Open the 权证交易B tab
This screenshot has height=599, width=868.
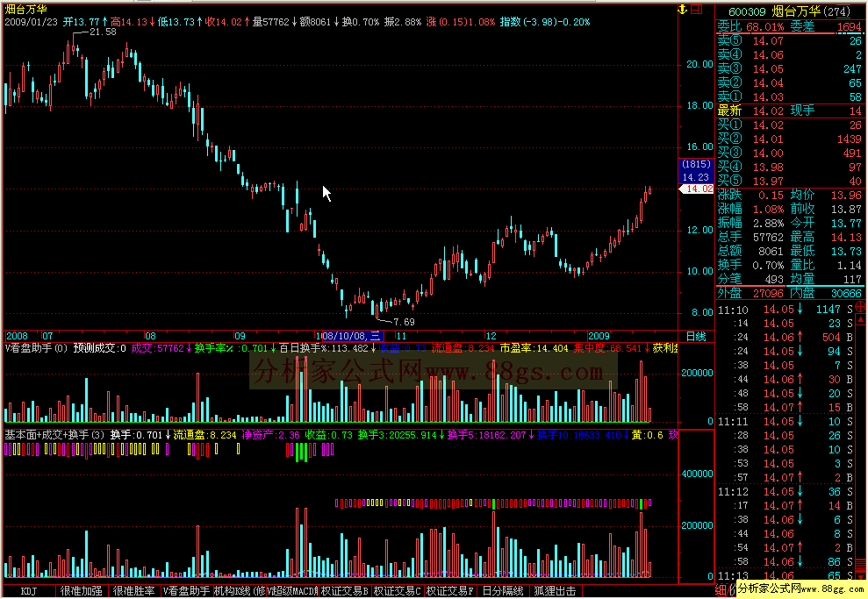tap(344, 591)
